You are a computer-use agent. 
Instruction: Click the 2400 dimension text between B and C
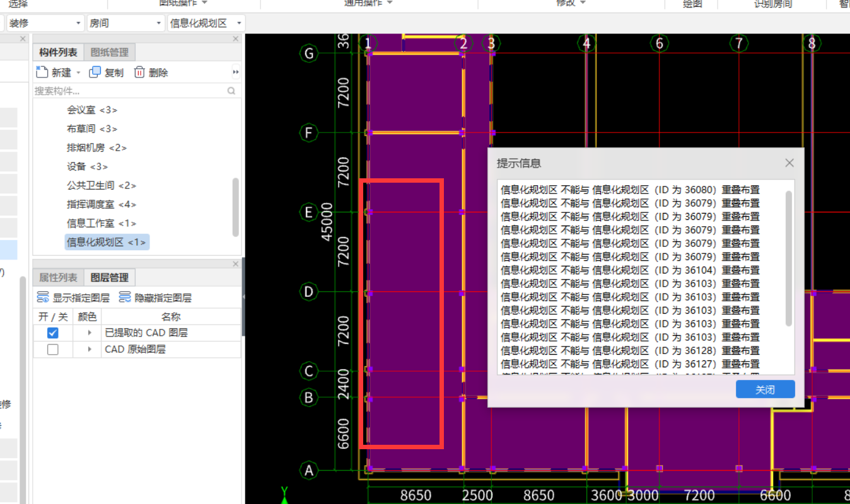pos(344,384)
